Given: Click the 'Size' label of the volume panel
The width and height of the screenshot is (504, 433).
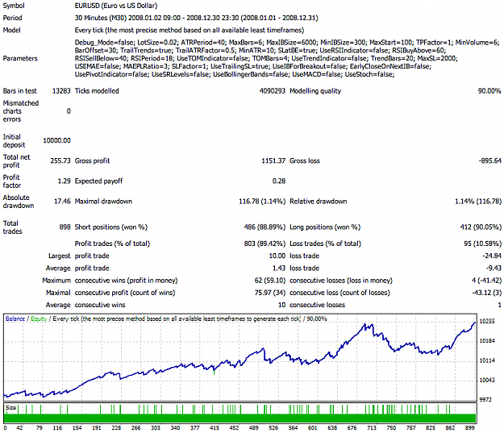Looking at the screenshot, I should coord(10,408).
